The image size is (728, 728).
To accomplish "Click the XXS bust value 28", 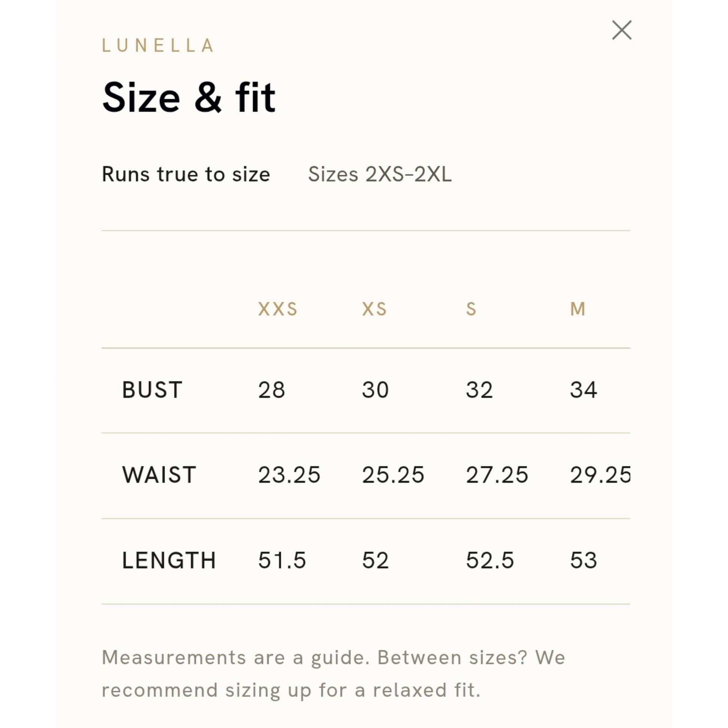I will pos(271,389).
